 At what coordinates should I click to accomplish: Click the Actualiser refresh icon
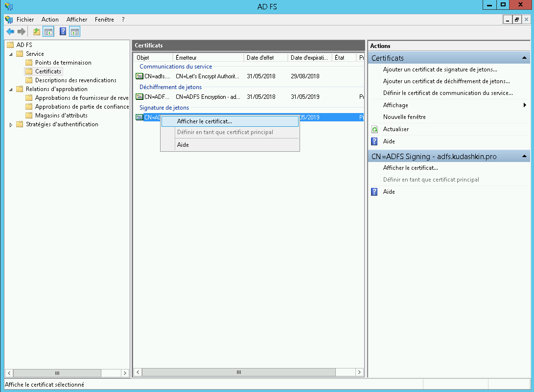374,129
